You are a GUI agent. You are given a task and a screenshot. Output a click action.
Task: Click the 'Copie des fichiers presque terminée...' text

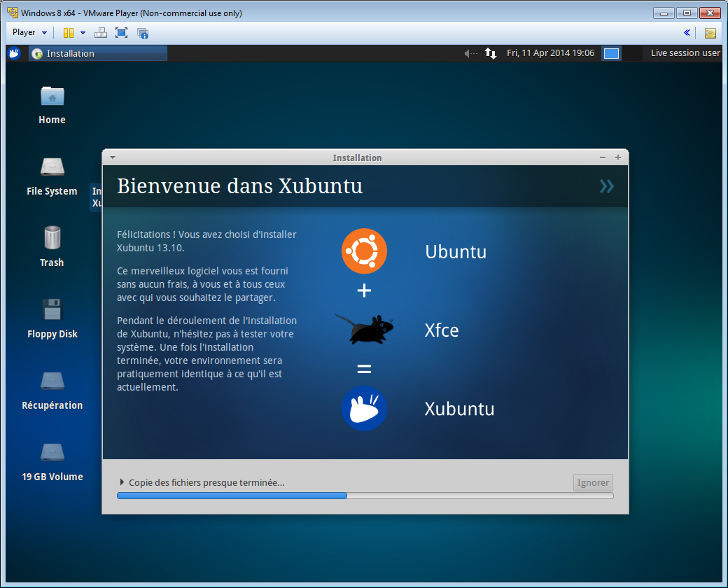[x=206, y=482]
